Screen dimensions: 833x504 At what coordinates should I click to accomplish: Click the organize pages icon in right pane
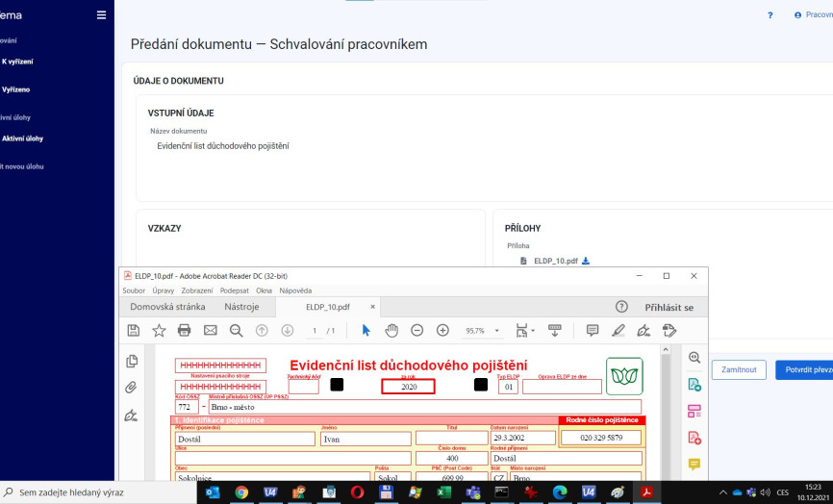click(x=694, y=411)
